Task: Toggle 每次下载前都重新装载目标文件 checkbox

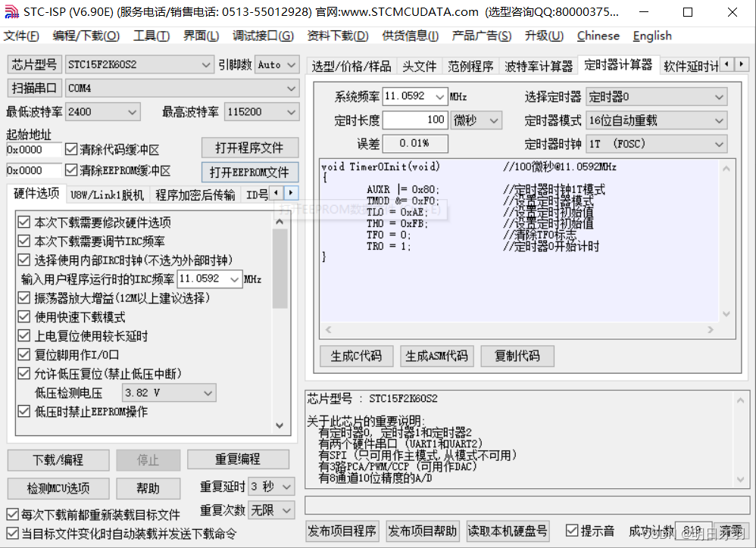Action: (x=13, y=514)
